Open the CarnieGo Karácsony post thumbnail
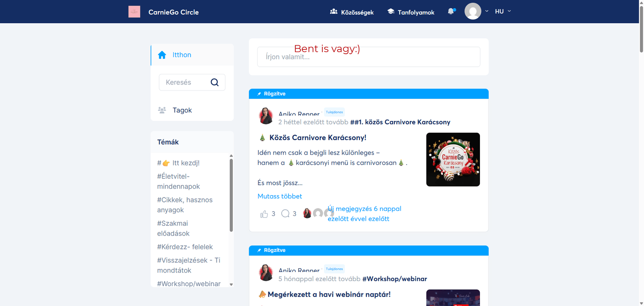The width and height of the screenshot is (644, 306). point(453,159)
